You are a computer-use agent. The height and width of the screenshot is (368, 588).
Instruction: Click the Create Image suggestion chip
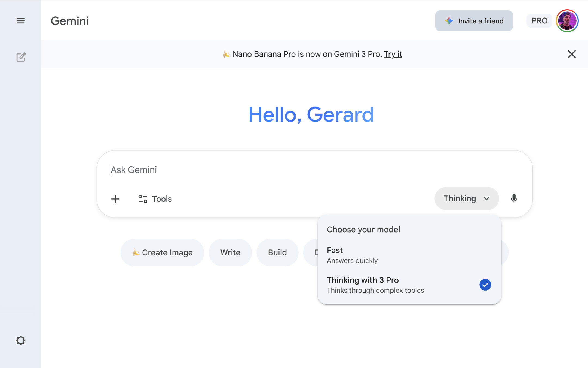(162, 252)
